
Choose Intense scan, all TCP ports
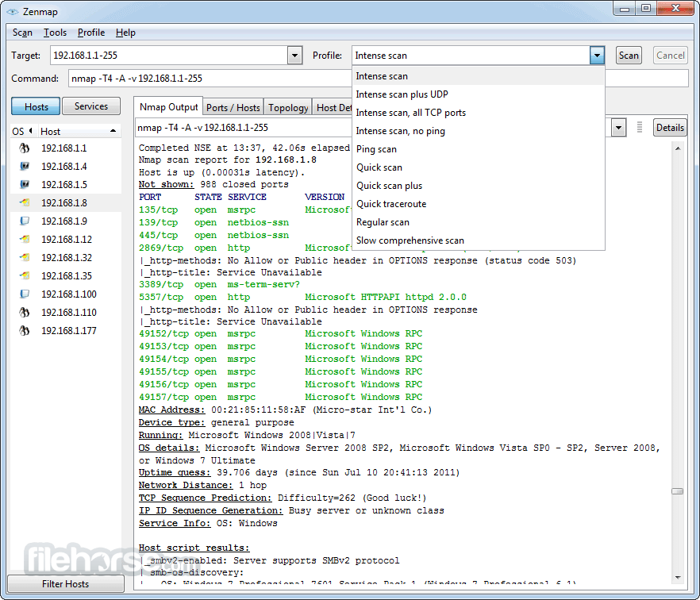coord(478,113)
